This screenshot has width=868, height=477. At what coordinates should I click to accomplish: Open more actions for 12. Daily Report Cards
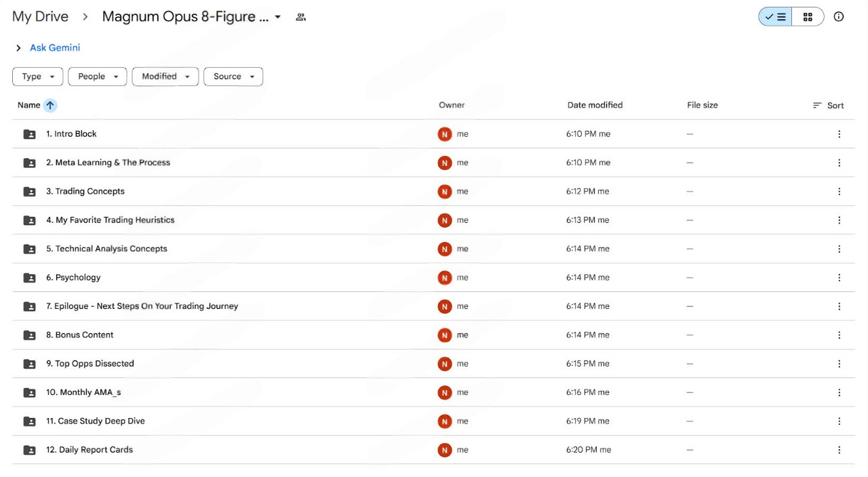839,450
